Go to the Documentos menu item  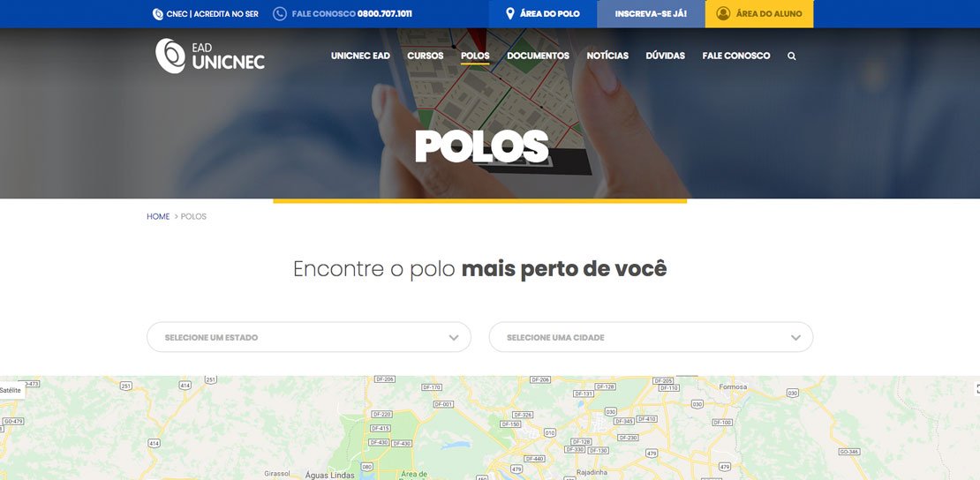(x=539, y=56)
